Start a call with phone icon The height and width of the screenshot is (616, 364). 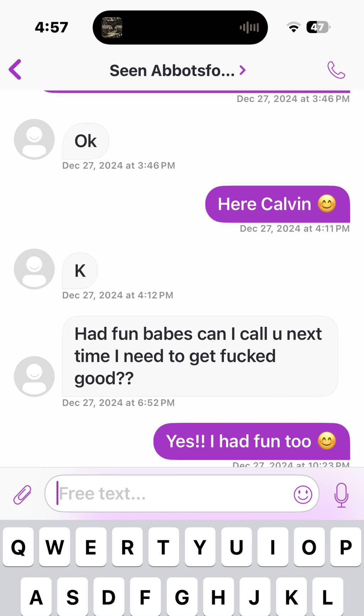pyautogui.click(x=336, y=70)
